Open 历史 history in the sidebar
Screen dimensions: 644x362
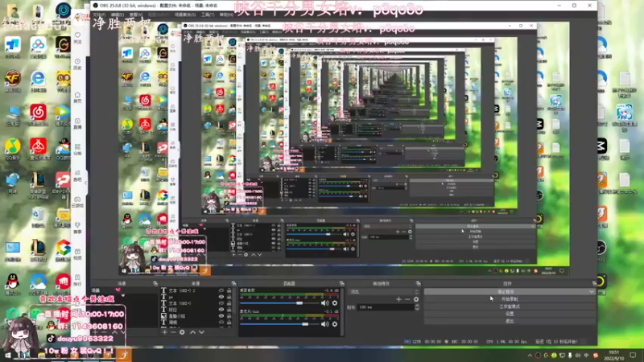tap(77, 64)
